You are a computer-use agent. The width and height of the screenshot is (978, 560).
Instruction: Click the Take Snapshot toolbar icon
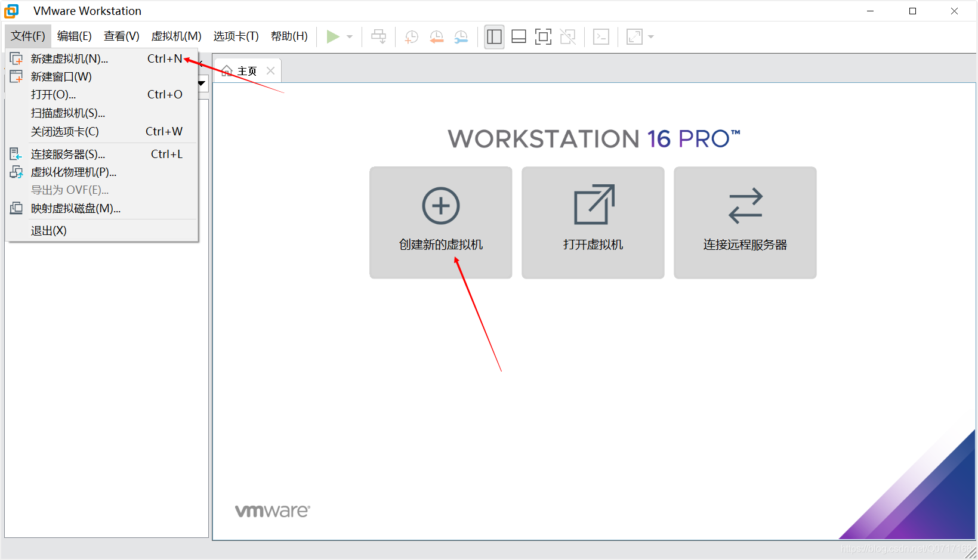[x=412, y=37]
